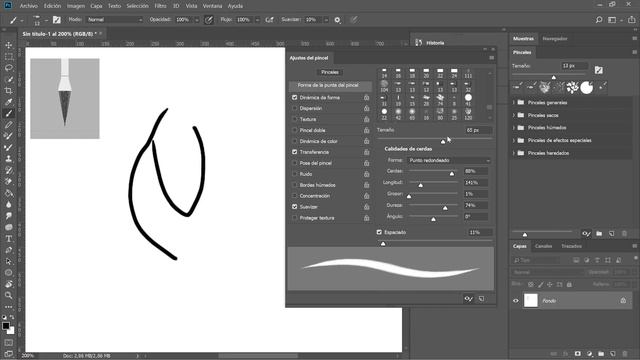Adjust the Cerdas slider handle
640x360 pixels.
[452, 174]
